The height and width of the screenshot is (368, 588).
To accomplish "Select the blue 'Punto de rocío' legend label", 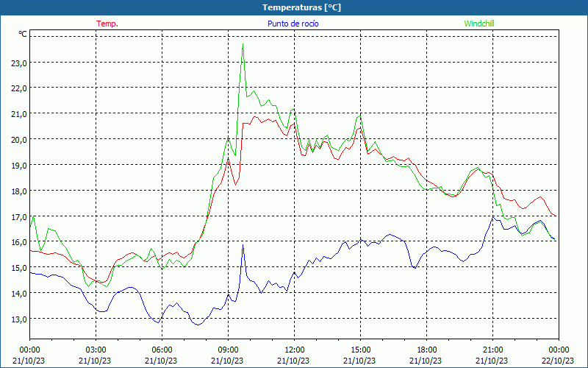I will point(293,24).
